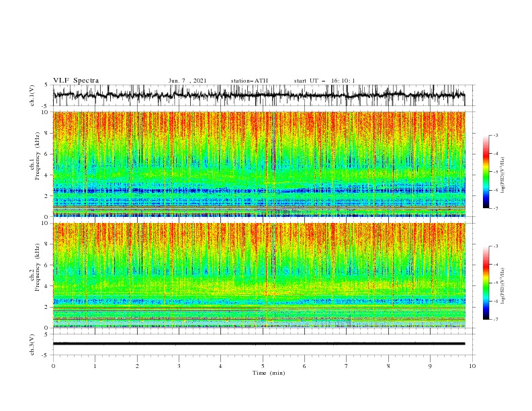Screen dimensions: 532x411
Task: Click the "-6" tick on the ch.2 color bar
Action: pyautogui.click(x=496, y=301)
